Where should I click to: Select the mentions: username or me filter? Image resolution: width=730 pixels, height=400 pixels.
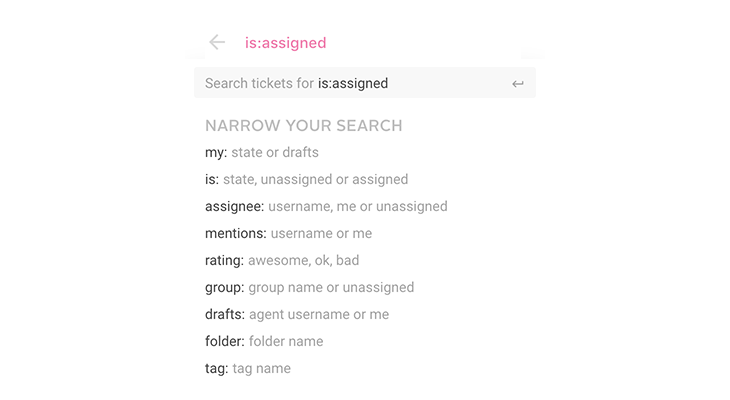[288, 233]
